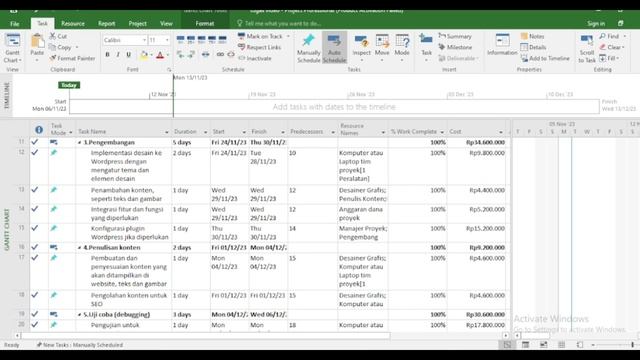Set task to Auto Schedule

[334, 48]
